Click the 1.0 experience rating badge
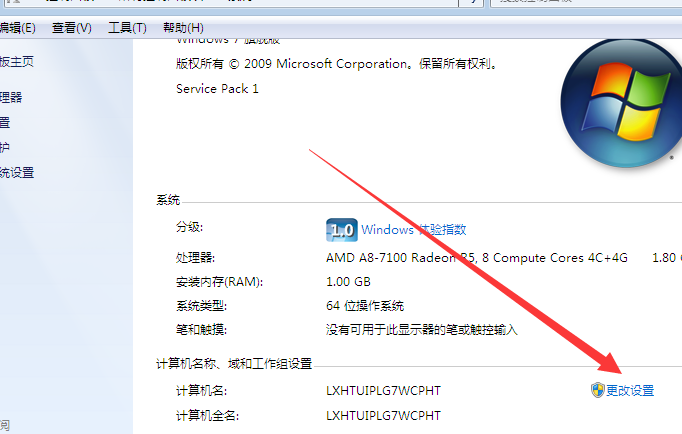Viewport: 682px width, 434px height. click(342, 230)
